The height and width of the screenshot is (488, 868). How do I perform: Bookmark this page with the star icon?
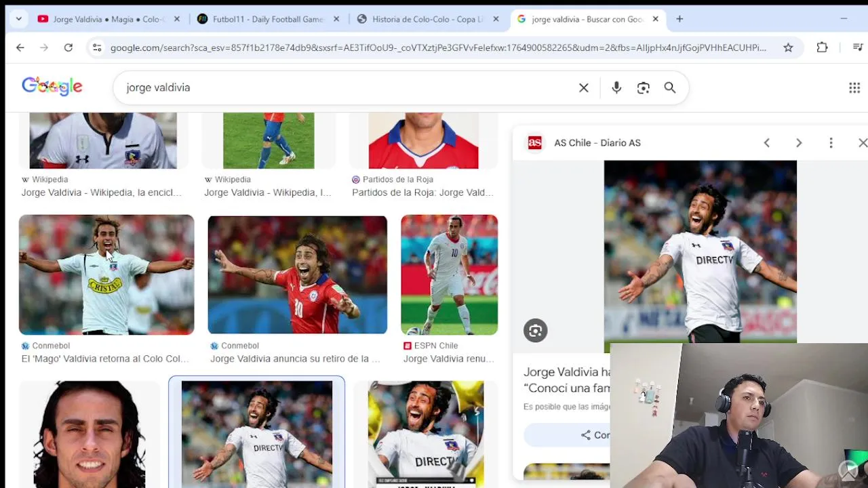click(788, 47)
